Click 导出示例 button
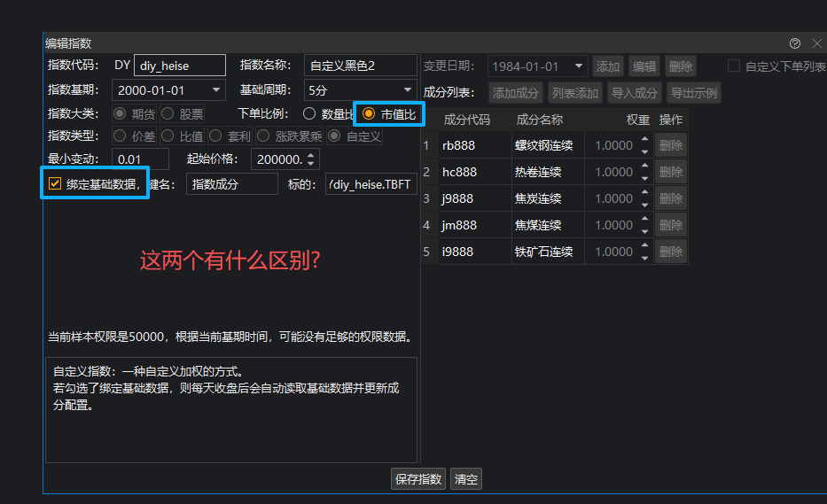Screen dimensions: 827x504 (x=694, y=93)
